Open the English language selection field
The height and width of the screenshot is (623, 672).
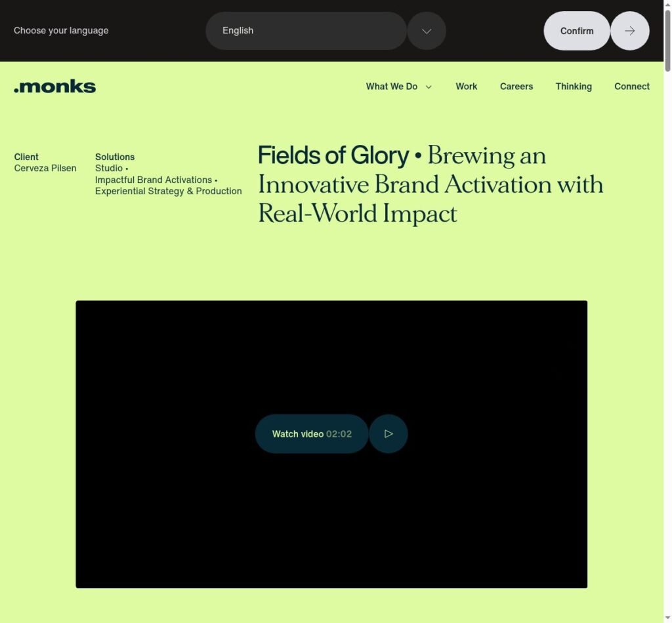[306, 31]
